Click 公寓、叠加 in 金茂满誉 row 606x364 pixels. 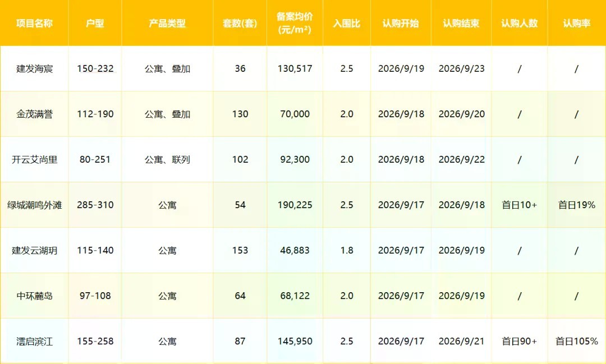coord(167,114)
